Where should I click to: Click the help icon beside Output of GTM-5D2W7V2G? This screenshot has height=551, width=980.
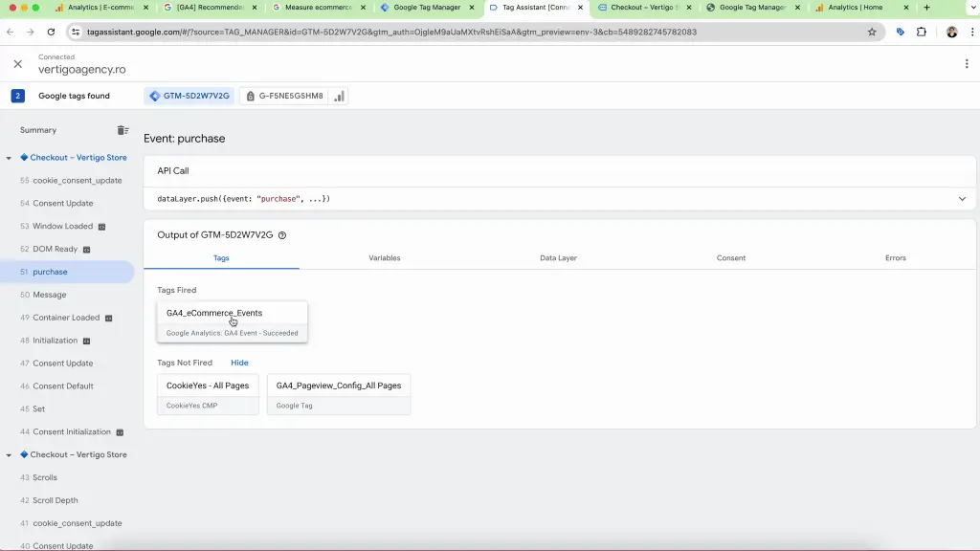coord(282,235)
